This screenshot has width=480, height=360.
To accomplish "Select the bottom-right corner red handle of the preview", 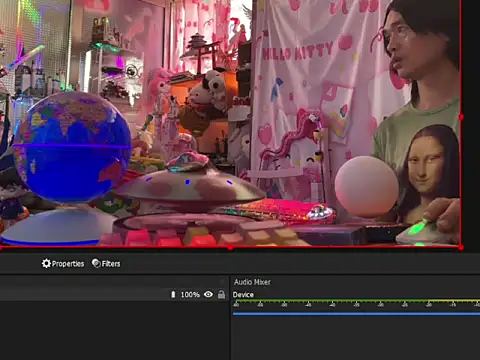I will click(x=461, y=247).
